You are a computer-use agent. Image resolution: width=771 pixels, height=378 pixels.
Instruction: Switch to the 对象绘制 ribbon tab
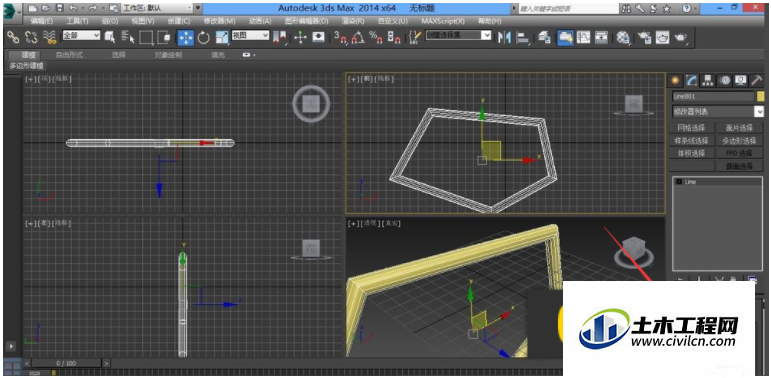point(168,55)
